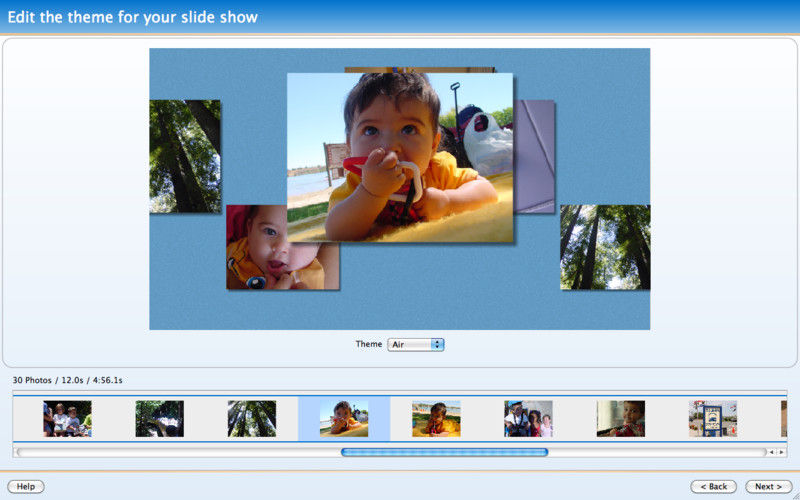
Task: Select the highlighted baby thumbnail in the filmstrip
Action: click(x=344, y=419)
